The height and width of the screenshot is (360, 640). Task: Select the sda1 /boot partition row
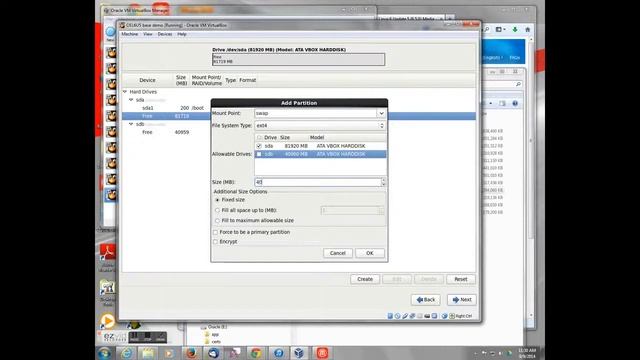pos(299,108)
